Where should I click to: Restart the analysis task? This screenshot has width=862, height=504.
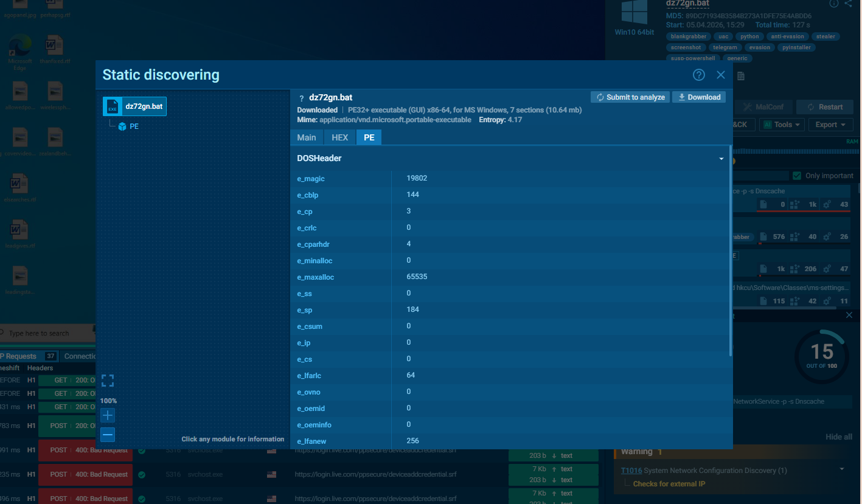825,107
